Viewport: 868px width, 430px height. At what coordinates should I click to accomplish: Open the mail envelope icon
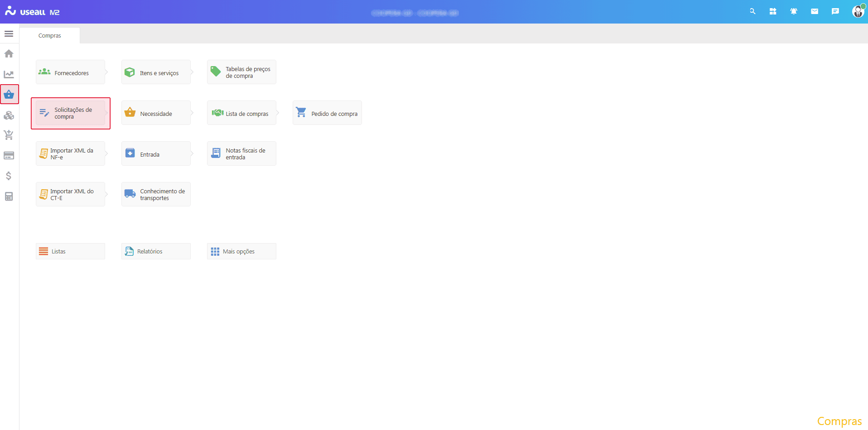click(x=815, y=12)
